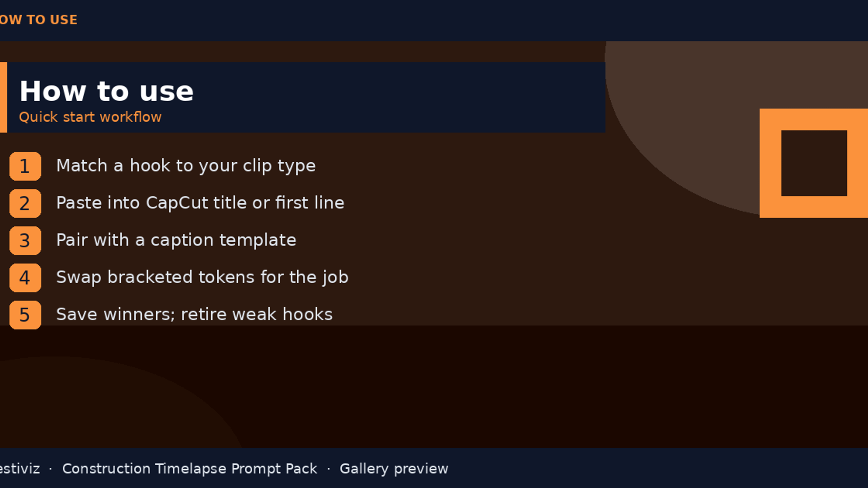
Task: Click the orange number 1 step badge
Action: [x=25, y=166]
